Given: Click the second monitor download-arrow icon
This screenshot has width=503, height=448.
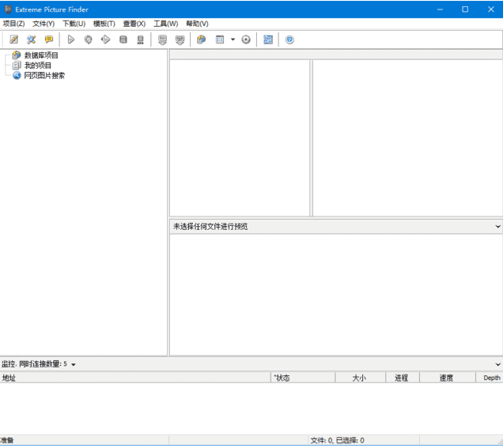Looking at the screenshot, I should [x=180, y=40].
